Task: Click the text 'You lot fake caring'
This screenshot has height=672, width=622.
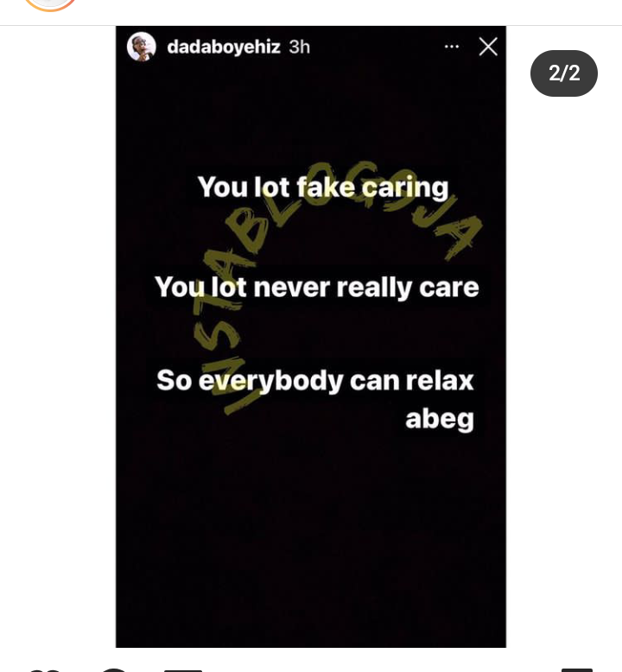Action: 323,187
